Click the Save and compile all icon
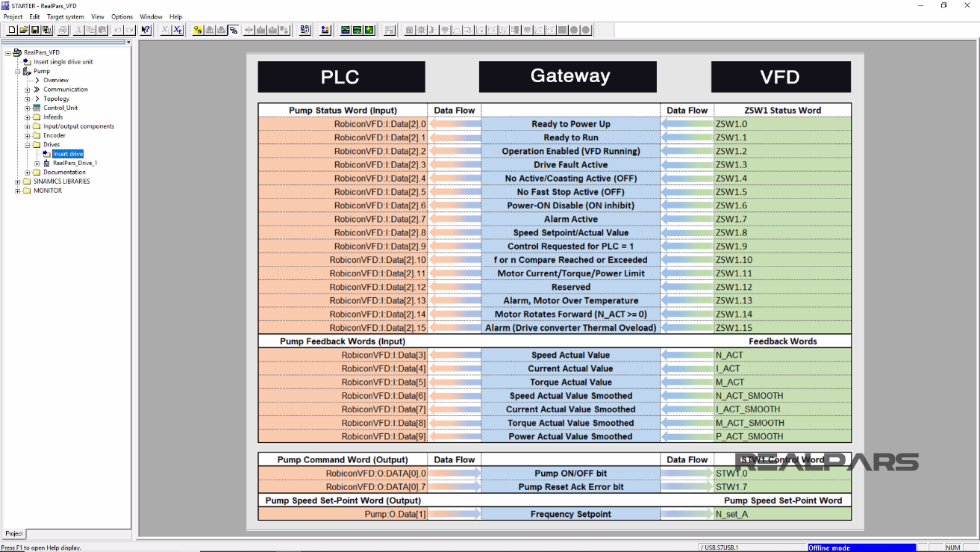The width and height of the screenshot is (980, 552). click(47, 30)
